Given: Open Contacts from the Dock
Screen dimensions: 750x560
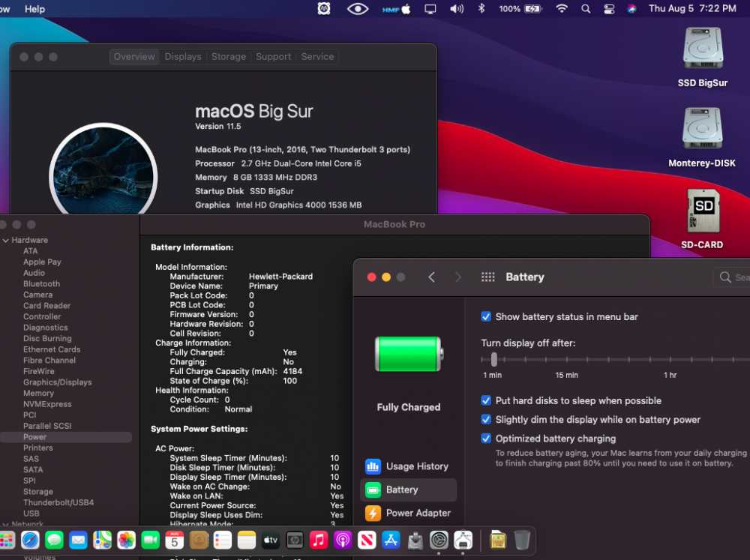Looking at the screenshot, I should 199,541.
